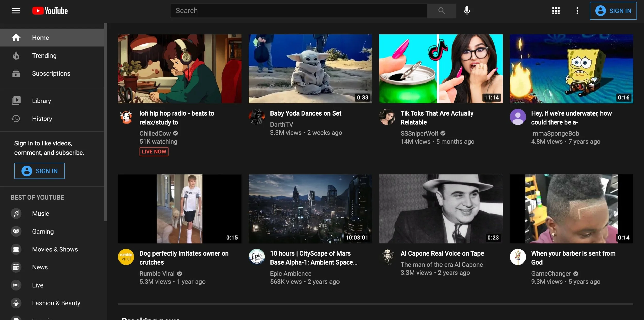Open Rumble Viral channel avatar
The width and height of the screenshot is (644, 320).
click(126, 257)
